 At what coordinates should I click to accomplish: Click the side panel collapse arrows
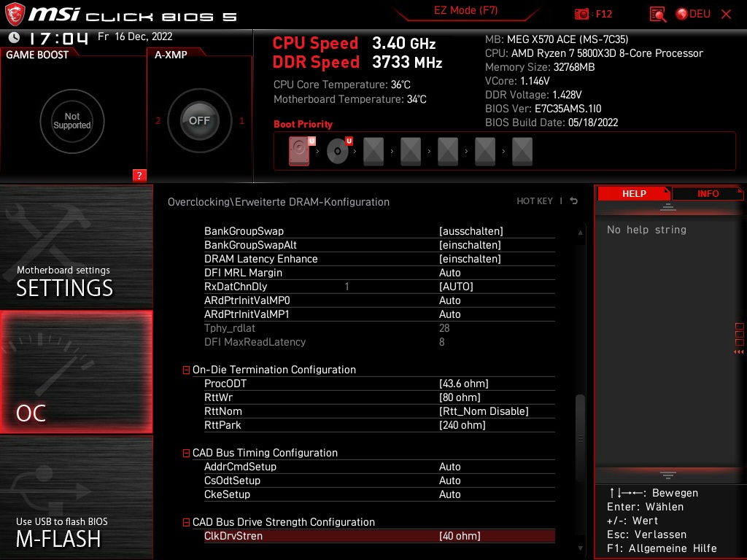click(739, 352)
